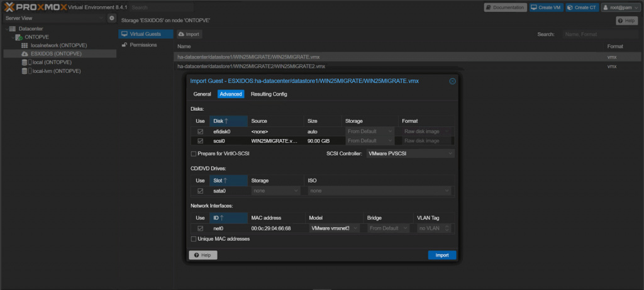Sort network interfaces by ID header
The width and height of the screenshot is (644, 290).
[x=228, y=218]
